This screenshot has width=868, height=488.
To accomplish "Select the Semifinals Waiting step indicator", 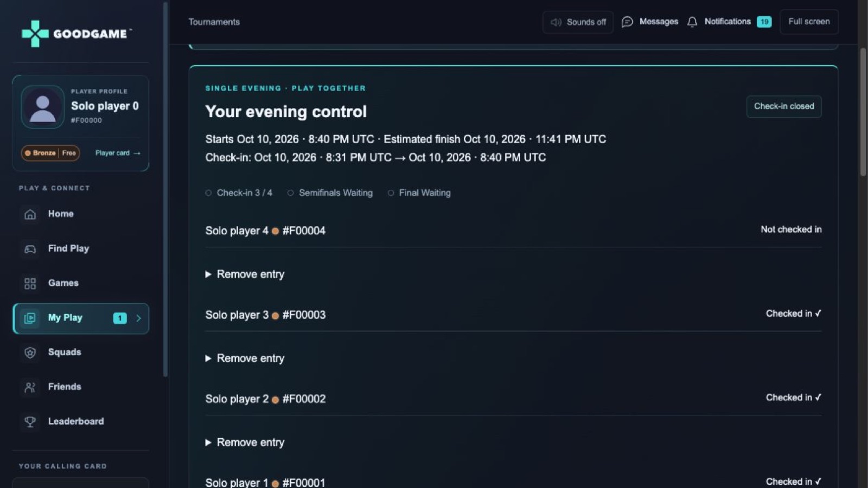I will click(x=330, y=193).
